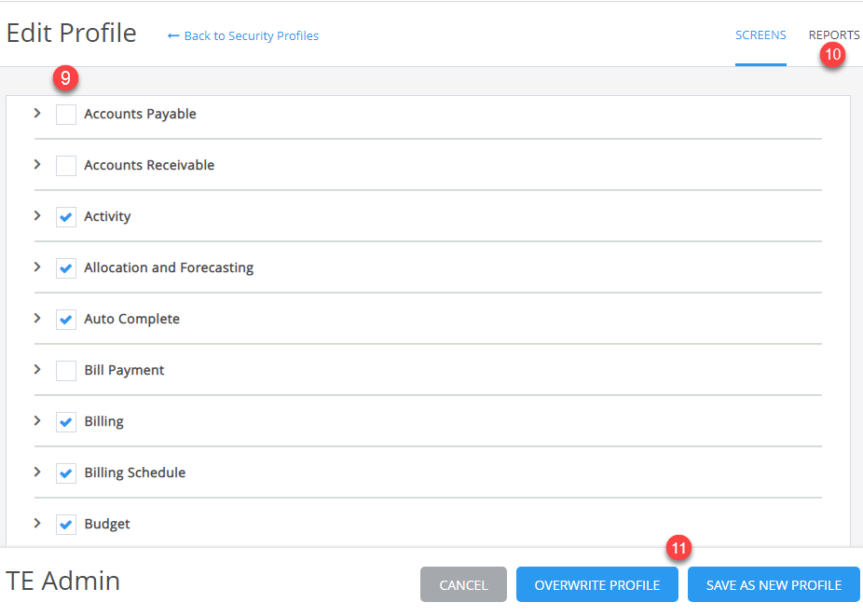Tick the Bill Payment checkbox
This screenshot has width=863, height=616.
coord(66,371)
